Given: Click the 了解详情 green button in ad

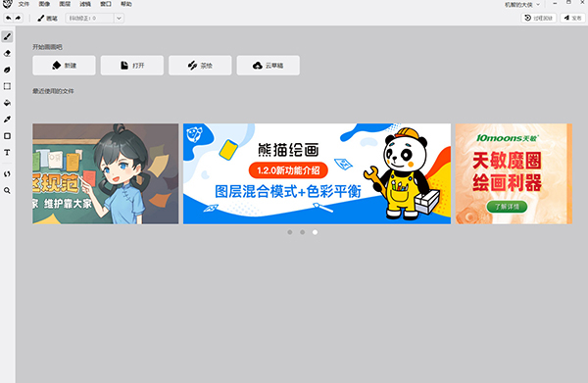Looking at the screenshot, I should pyautogui.click(x=507, y=207).
